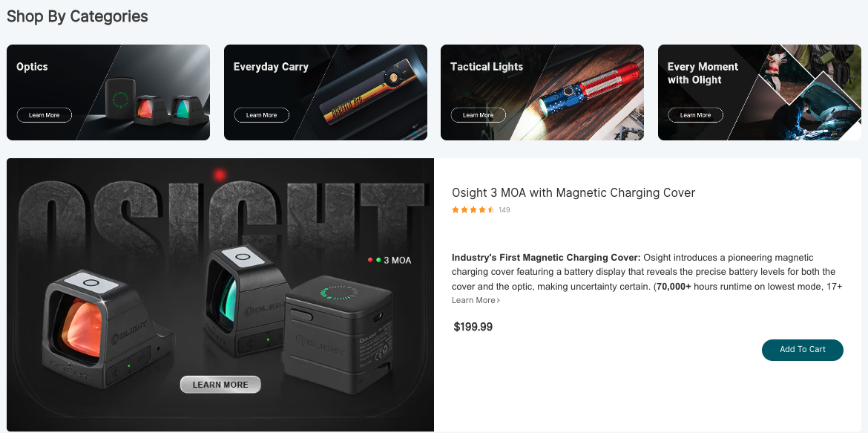Open Learn More in Optics category
Image resolution: width=868 pixels, height=433 pixels.
pos(45,115)
